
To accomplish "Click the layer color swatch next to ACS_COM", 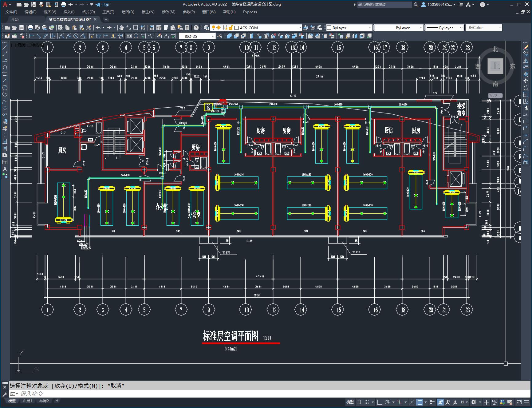I will [237, 28].
